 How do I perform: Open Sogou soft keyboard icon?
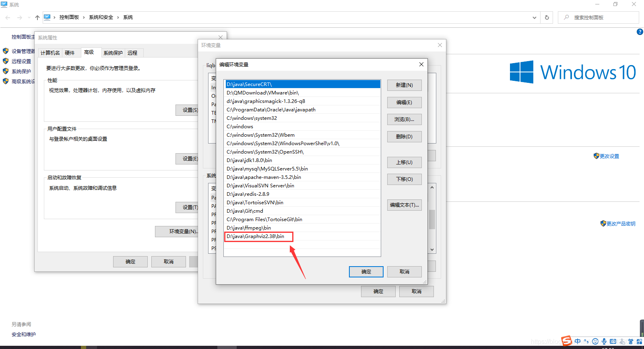613,341
